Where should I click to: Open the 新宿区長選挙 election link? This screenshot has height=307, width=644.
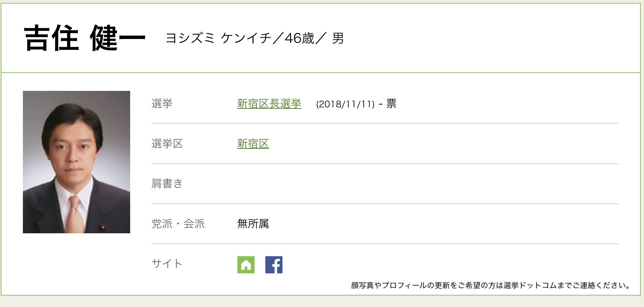[x=269, y=104]
